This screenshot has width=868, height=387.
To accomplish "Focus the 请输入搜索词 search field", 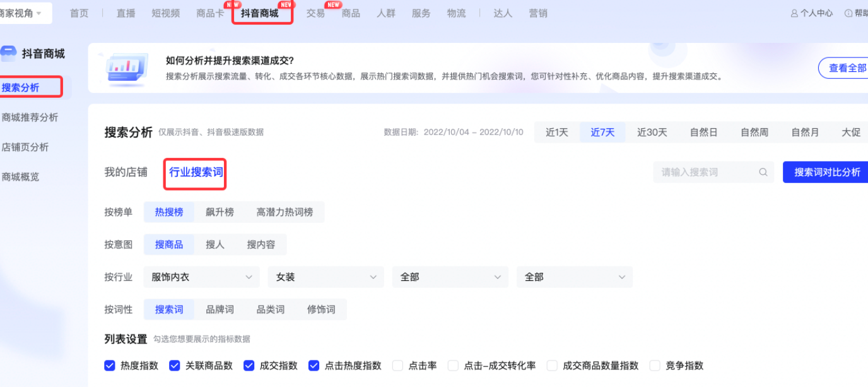I will (713, 172).
